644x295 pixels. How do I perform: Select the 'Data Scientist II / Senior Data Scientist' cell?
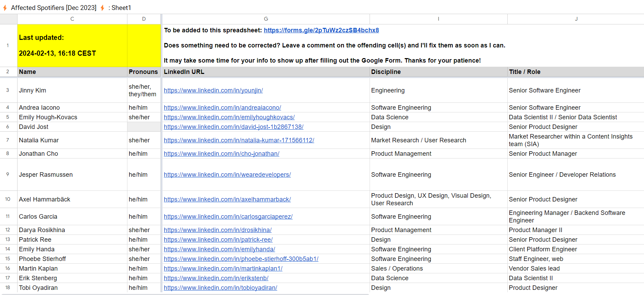pos(576,117)
